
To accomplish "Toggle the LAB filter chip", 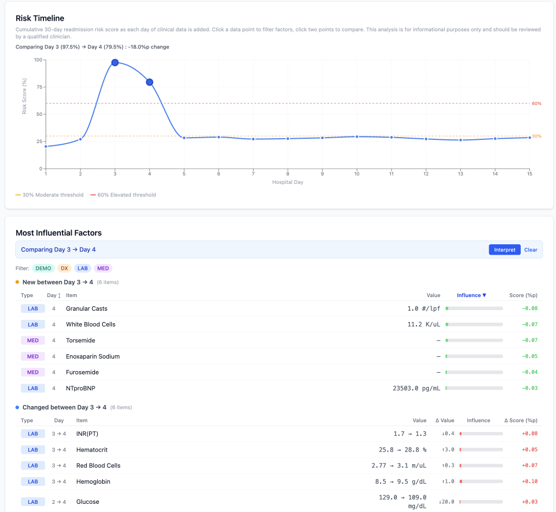I will pyautogui.click(x=83, y=268).
